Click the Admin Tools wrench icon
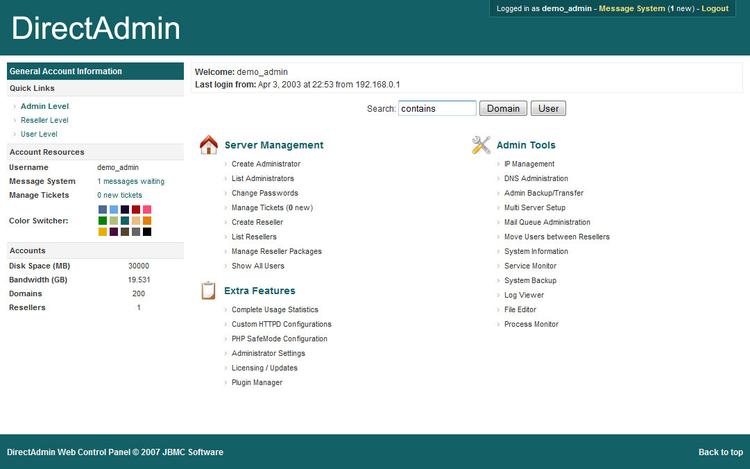750x469 pixels. pos(481,145)
